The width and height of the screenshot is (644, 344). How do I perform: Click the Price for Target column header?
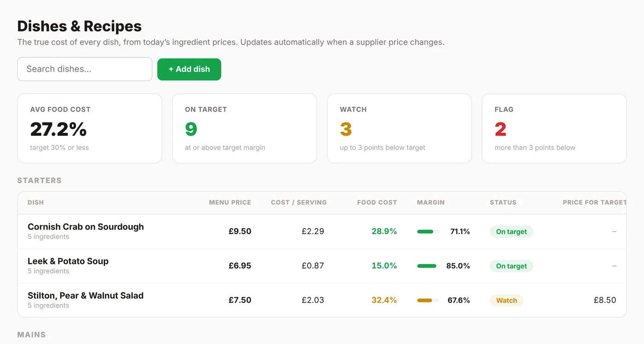594,202
